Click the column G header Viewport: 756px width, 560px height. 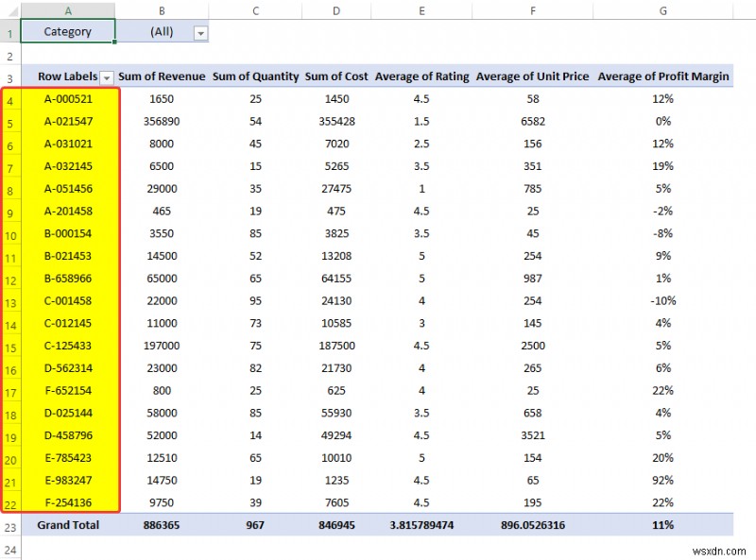(663, 9)
